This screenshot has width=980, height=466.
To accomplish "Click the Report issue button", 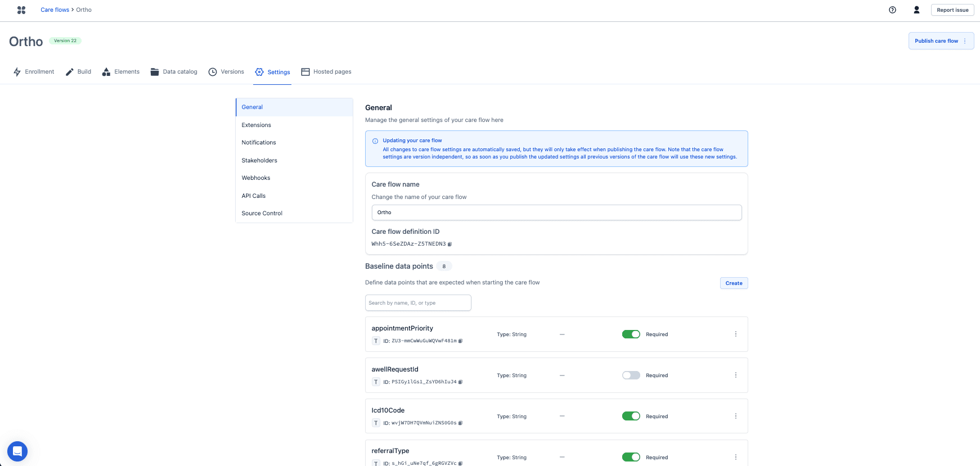I will [x=952, y=10].
